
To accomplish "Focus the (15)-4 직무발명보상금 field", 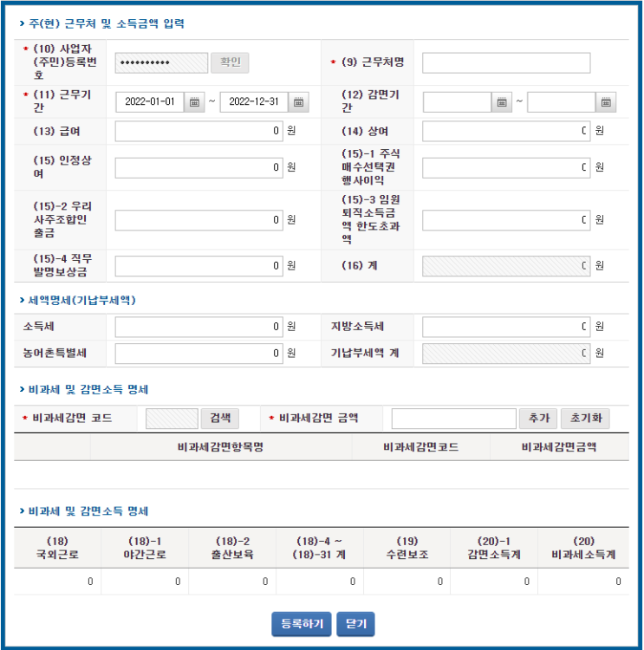I will [x=199, y=266].
